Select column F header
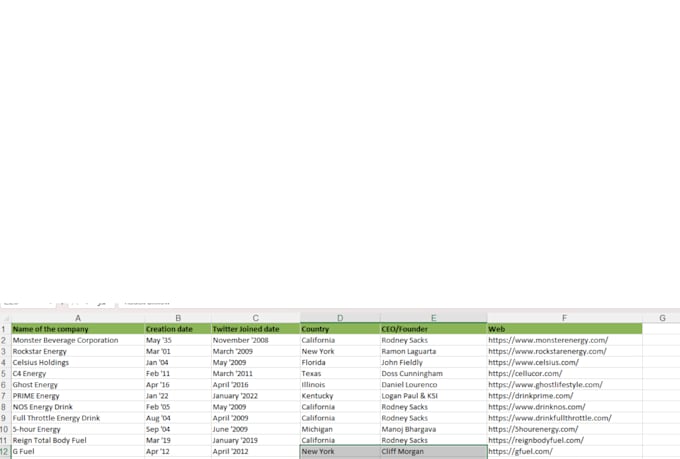 565,318
